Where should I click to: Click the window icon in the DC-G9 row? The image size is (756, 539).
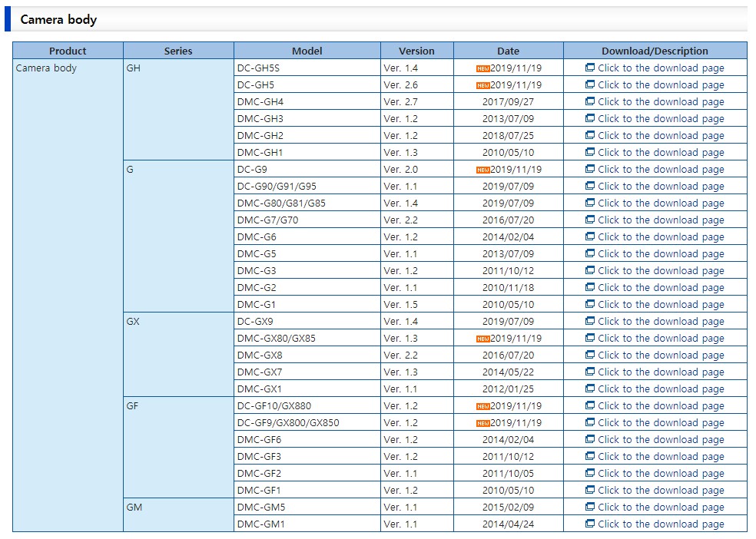click(589, 169)
